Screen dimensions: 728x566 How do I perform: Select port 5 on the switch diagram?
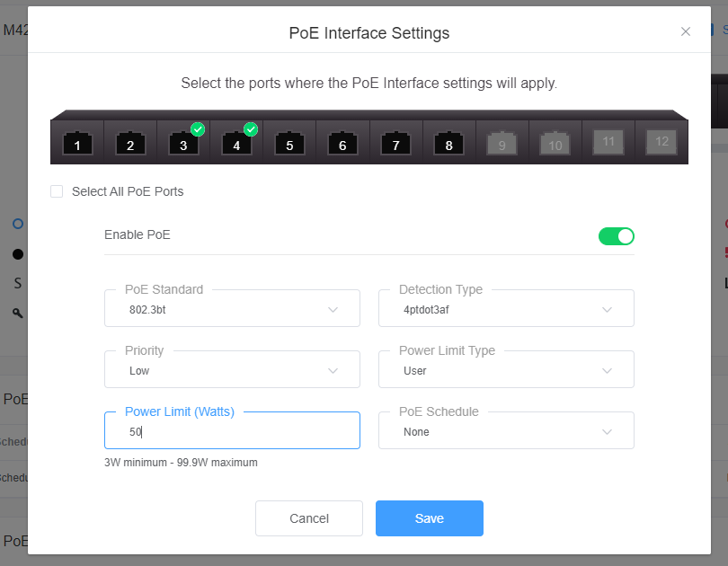(x=289, y=144)
